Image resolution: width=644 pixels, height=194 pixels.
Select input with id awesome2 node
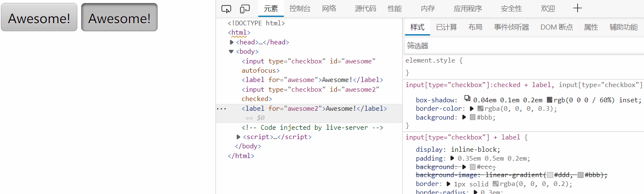pos(311,94)
